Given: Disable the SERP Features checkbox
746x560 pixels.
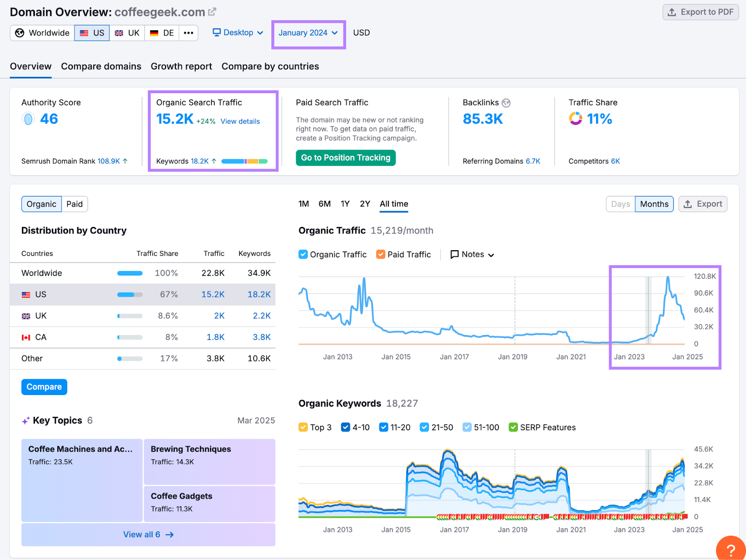Looking at the screenshot, I should [x=513, y=427].
